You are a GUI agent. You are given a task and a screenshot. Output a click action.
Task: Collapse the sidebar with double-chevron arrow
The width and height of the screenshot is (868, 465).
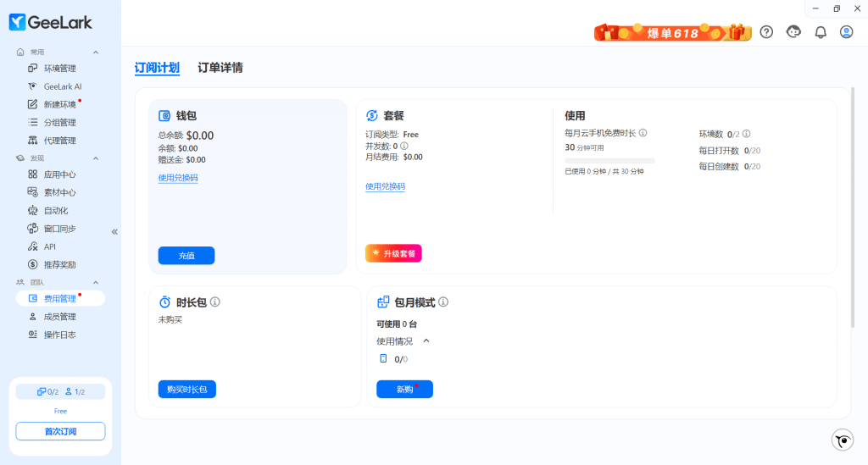(114, 231)
